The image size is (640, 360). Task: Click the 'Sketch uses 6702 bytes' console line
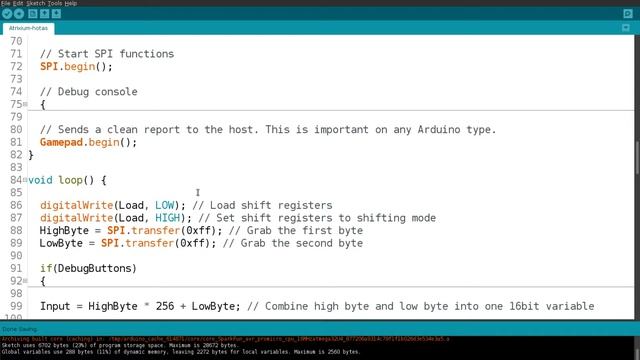[x=119, y=345]
